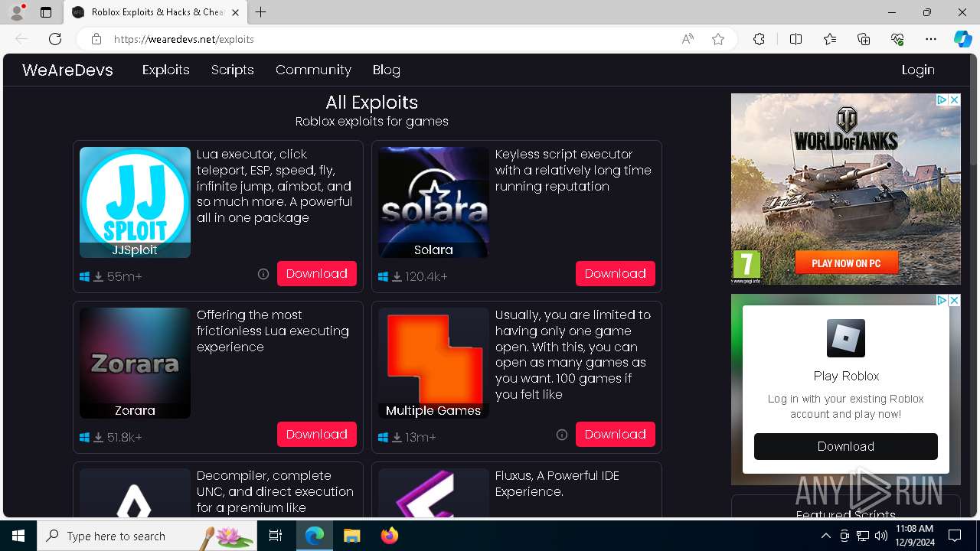Screen dimensions: 980x551
Task: Click the Solara logo thumbnail
Action: click(433, 202)
